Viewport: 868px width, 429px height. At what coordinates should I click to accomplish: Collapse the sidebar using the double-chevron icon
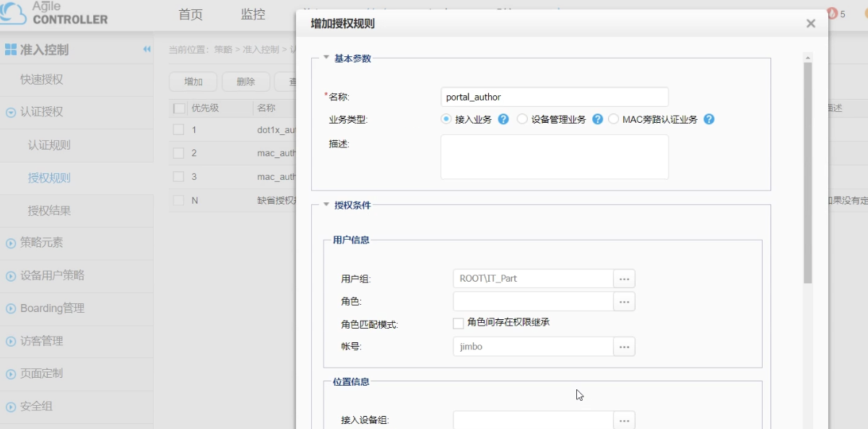pos(147,50)
